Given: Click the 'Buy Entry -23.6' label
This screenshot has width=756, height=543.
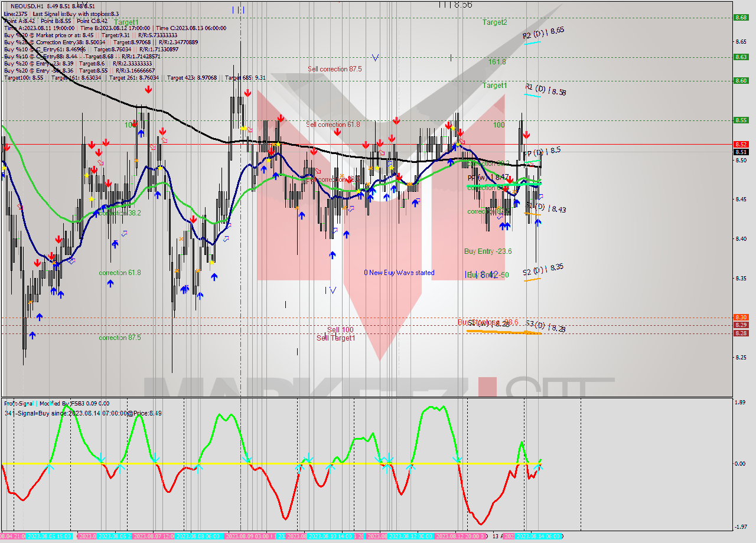Looking at the screenshot, I should click(x=488, y=251).
